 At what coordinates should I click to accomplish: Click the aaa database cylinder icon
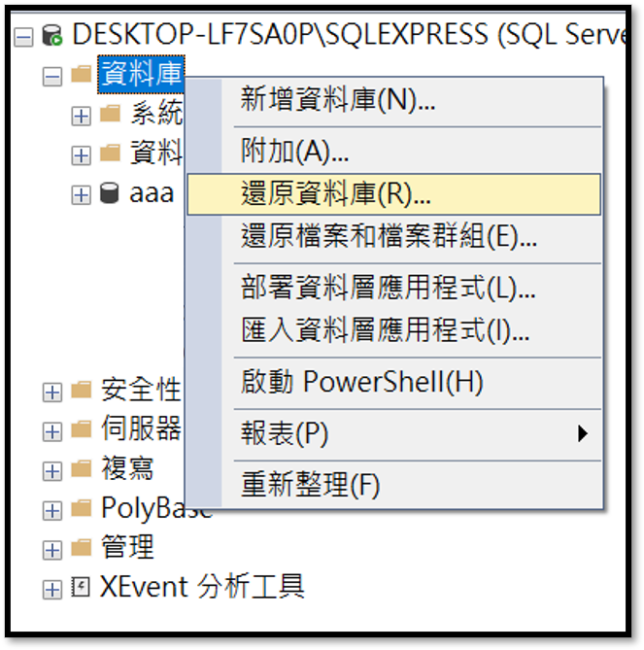(110, 193)
